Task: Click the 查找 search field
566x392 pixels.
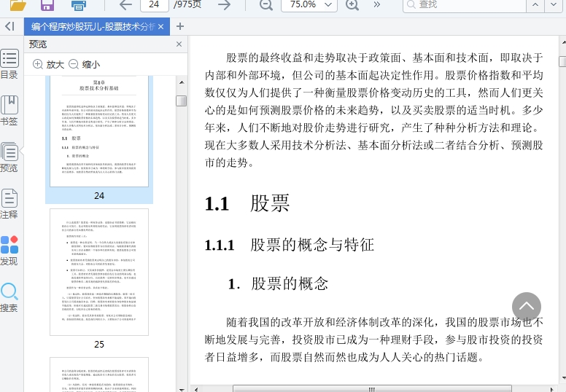Action: (x=465, y=5)
